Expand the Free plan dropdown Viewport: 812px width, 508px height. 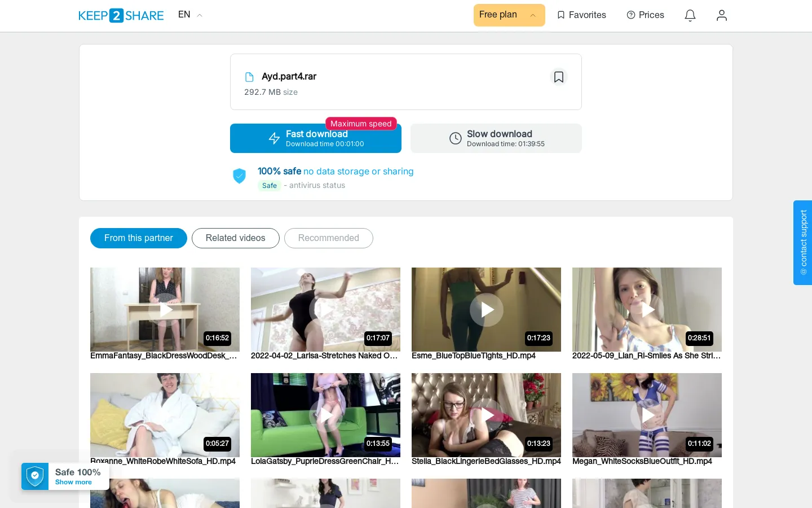coord(509,15)
